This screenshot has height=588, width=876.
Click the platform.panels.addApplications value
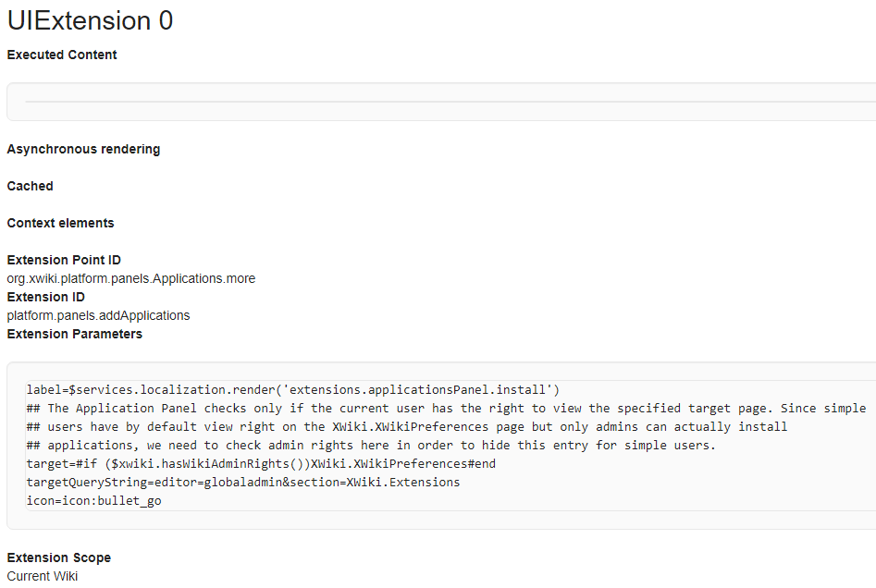coord(98,315)
